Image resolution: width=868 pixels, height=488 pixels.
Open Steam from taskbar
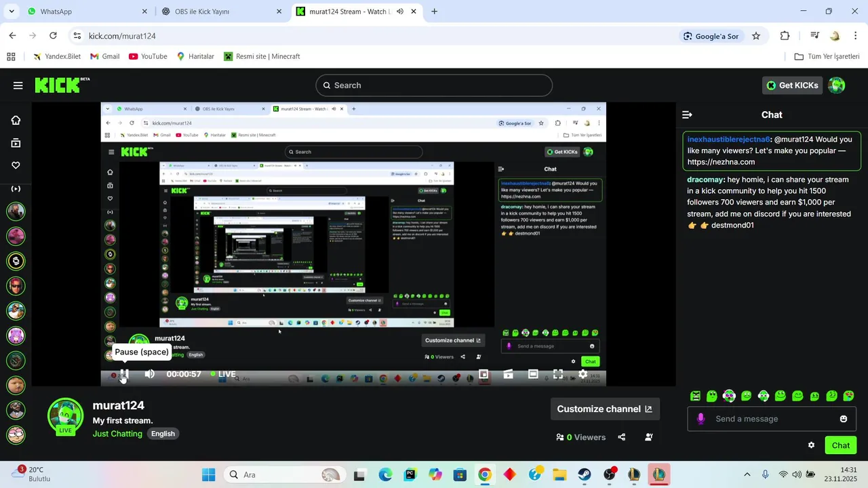point(585,474)
